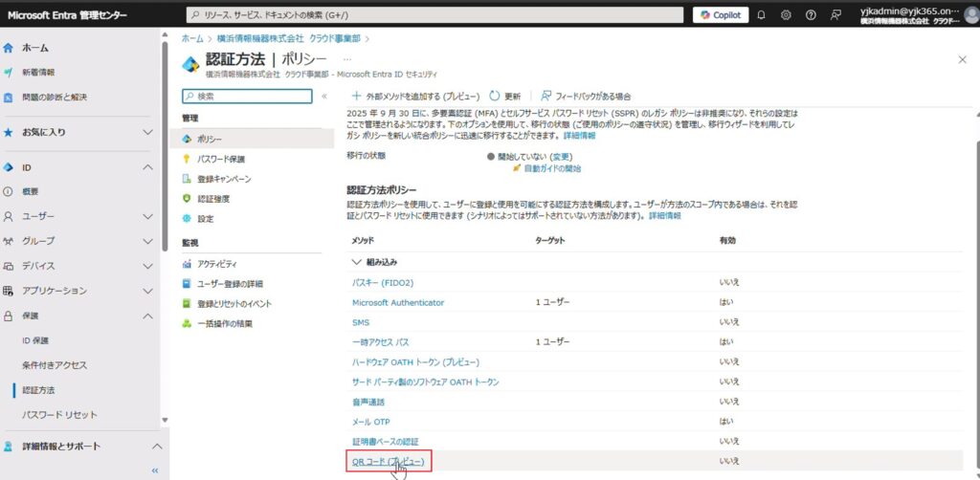Expand the ユーザー section

(x=147, y=217)
